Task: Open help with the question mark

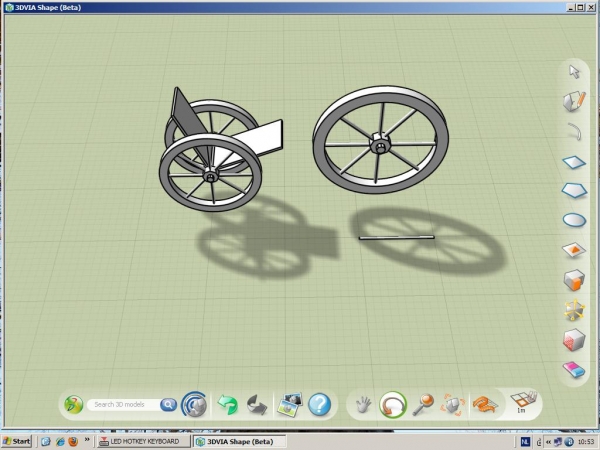Action: pyautogui.click(x=320, y=404)
